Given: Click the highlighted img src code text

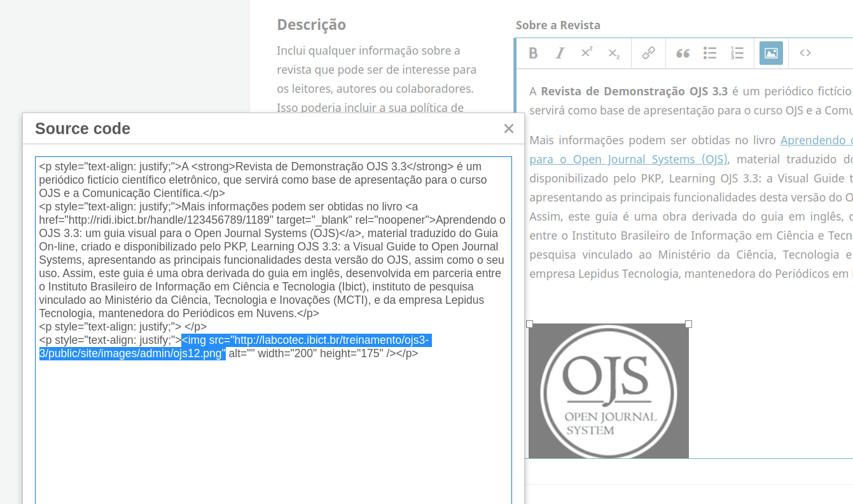Looking at the screenshot, I should 234,347.
